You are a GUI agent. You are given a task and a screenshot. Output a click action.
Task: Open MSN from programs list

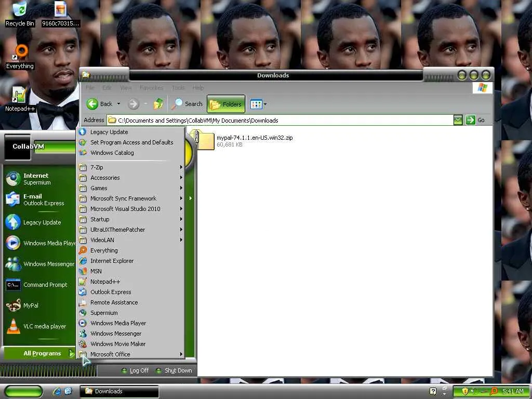[131, 271]
